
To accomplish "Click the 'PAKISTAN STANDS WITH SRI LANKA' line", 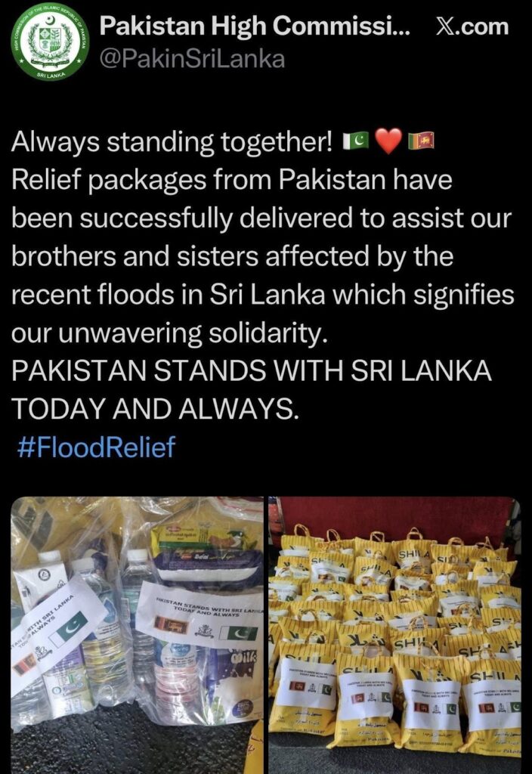I will (251, 370).
